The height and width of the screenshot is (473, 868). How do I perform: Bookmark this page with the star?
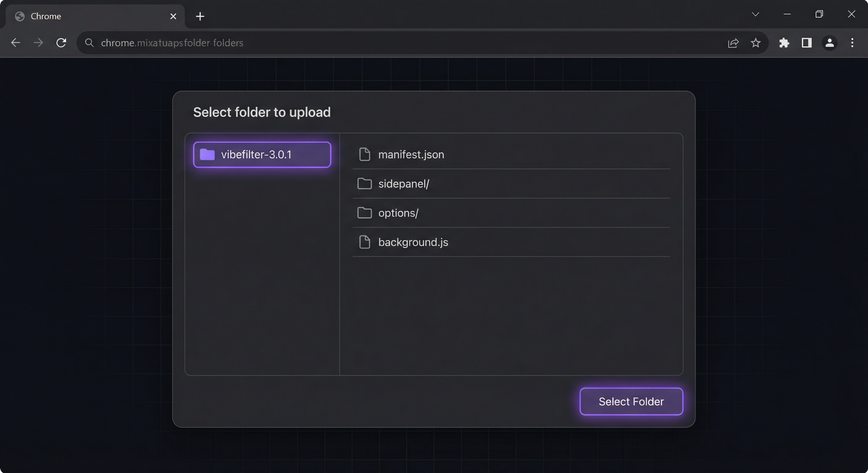[756, 43]
